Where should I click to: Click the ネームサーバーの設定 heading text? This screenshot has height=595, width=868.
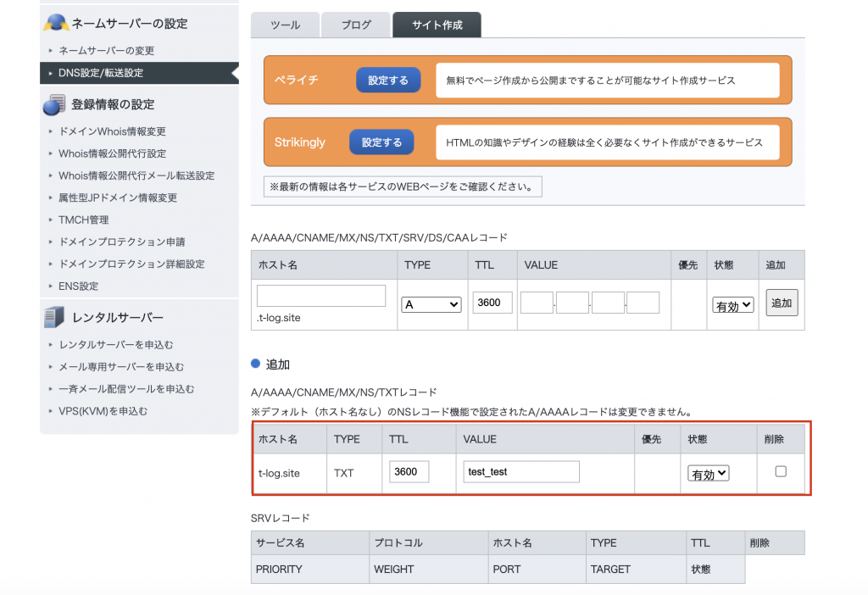point(130,23)
